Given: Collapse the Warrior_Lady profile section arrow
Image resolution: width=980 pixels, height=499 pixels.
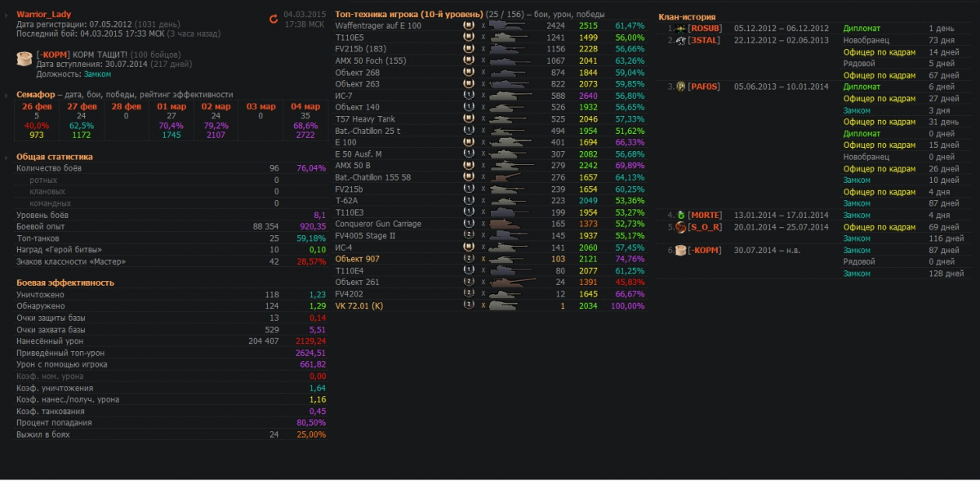Looking at the screenshot, I should point(7,15).
